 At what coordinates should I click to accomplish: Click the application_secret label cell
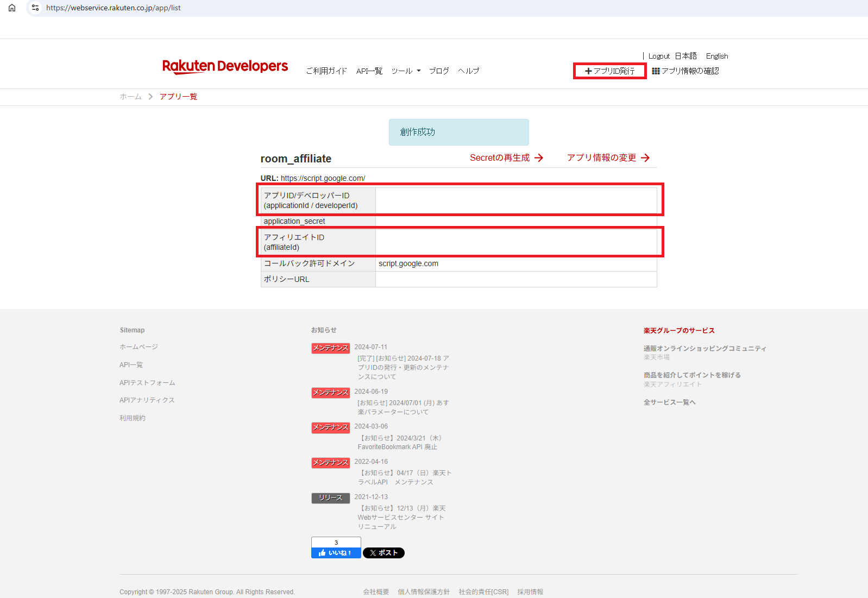[x=318, y=221]
